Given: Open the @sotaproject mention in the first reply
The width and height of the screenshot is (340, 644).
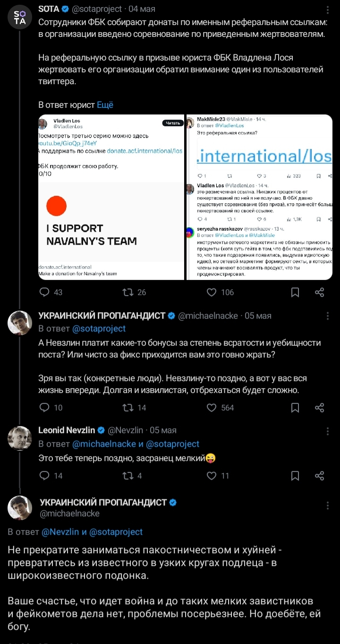Looking at the screenshot, I should [x=99, y=328].
